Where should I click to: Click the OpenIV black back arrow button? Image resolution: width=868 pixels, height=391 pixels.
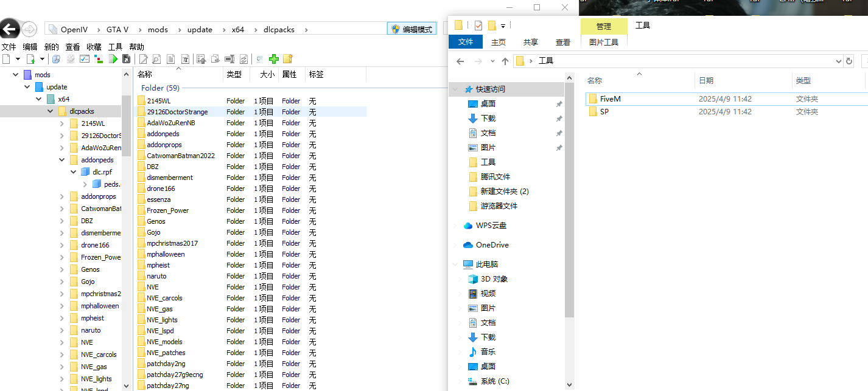tap(9, 29)
